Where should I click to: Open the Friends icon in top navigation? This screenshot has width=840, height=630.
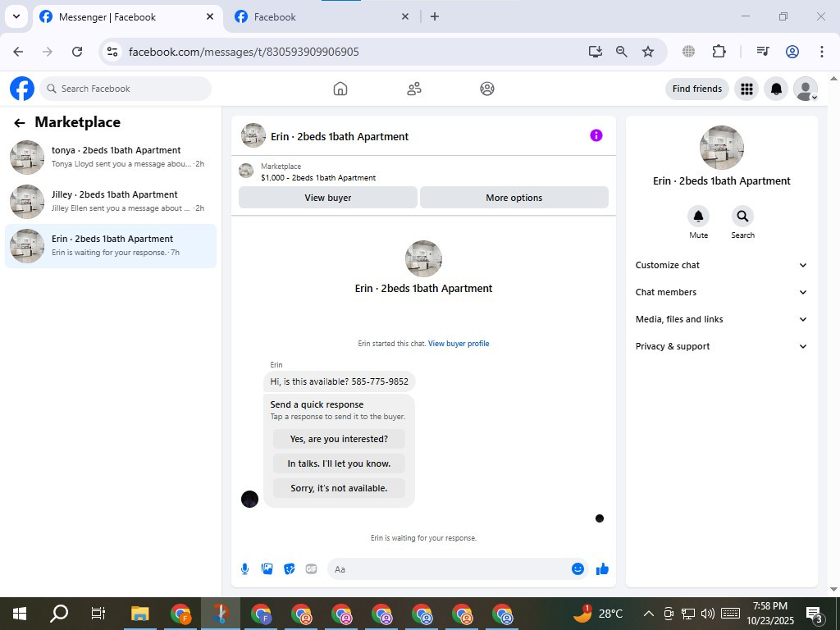point(414,89)
